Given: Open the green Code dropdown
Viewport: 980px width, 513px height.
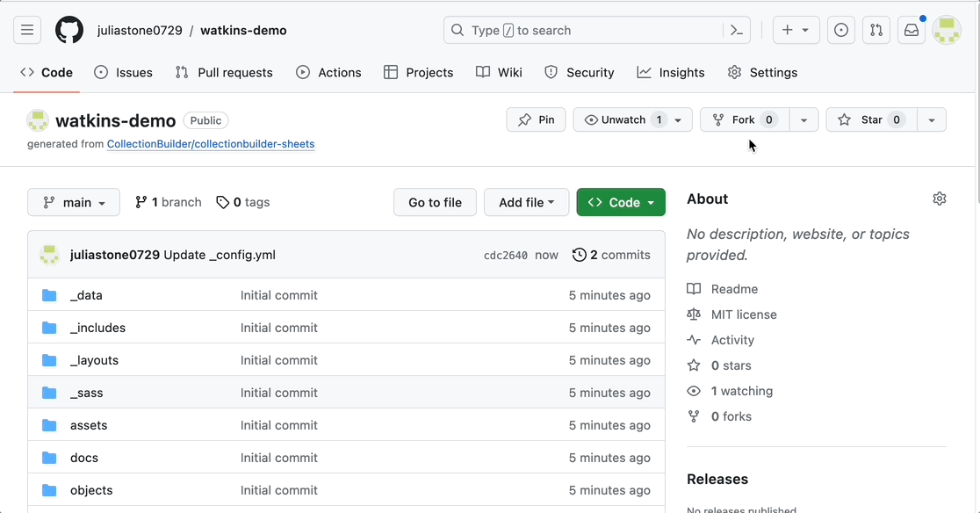Looking at the screenshot, I should click(x=621, y=202).
